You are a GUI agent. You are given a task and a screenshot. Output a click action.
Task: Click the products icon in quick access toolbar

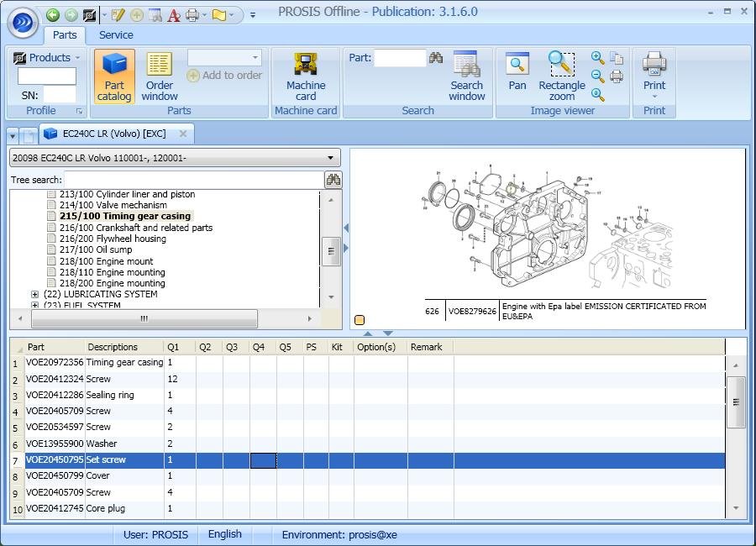point(90,15)
